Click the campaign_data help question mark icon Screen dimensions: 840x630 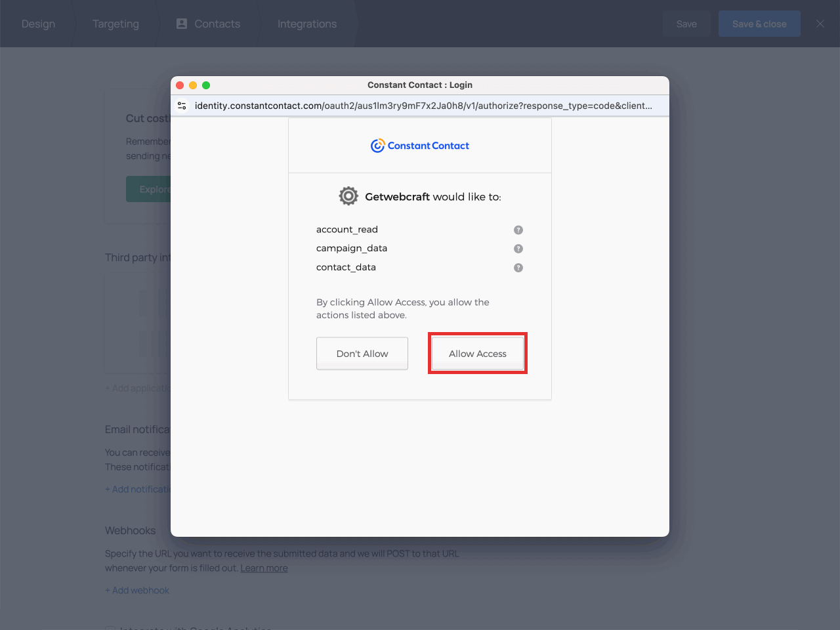coord(518,249)
